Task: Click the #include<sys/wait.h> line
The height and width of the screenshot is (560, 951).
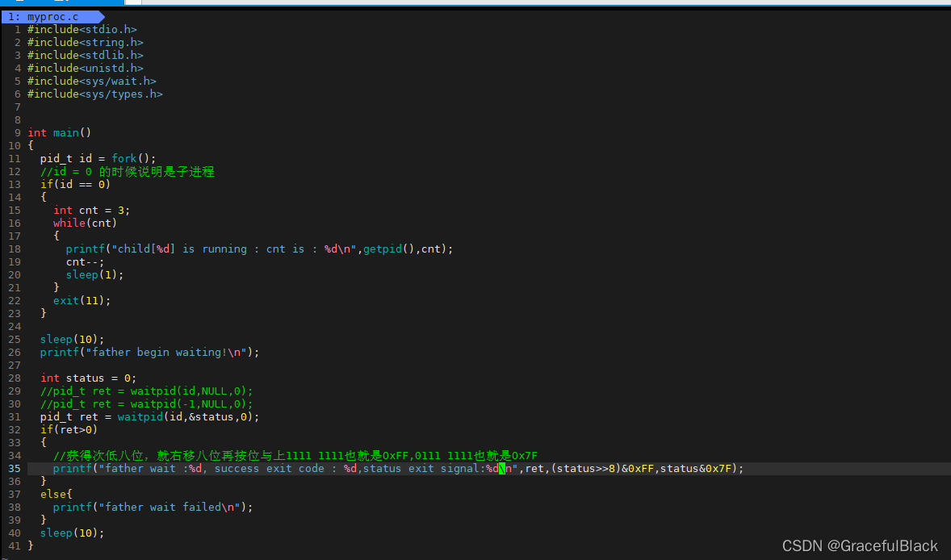Action: (x=91, y=81)
